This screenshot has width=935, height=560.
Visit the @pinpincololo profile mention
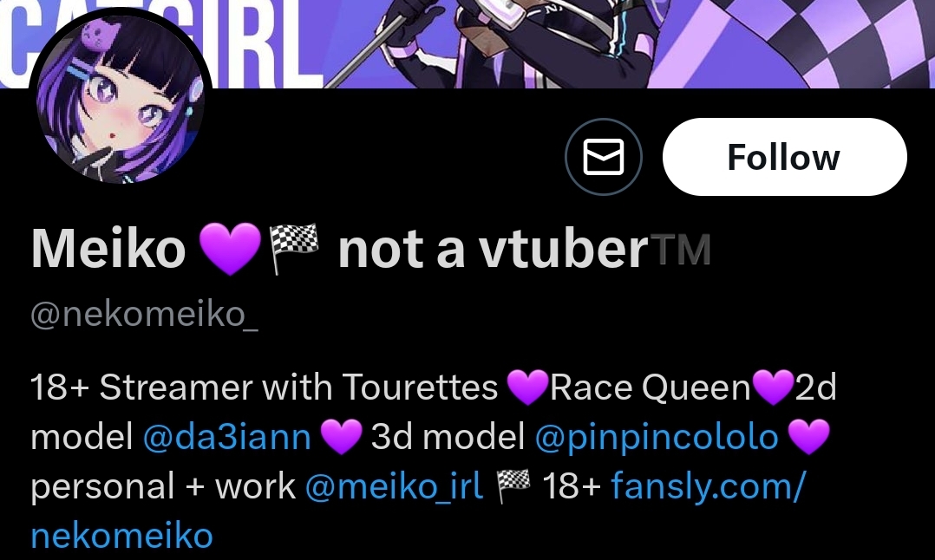[657, 437]
